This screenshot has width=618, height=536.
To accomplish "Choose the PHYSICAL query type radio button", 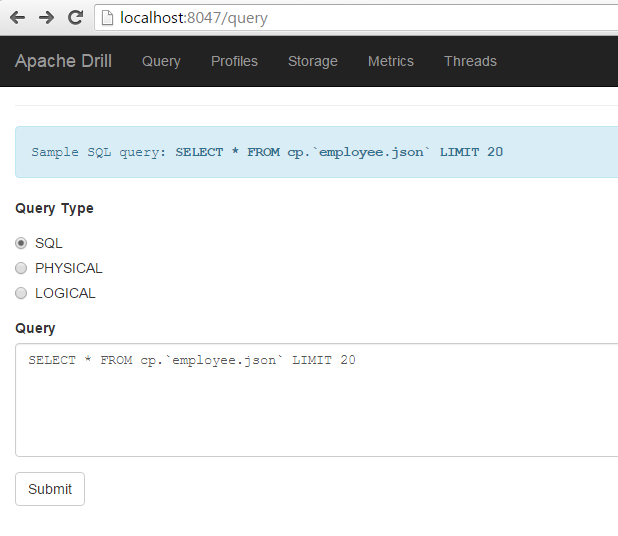I will [21, 268].
